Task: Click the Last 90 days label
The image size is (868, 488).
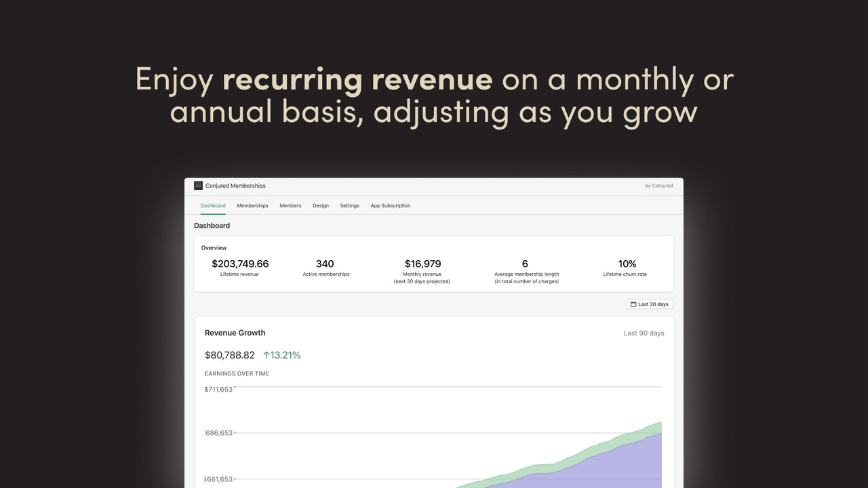Action: pyautogui.click(x=643, y=333)
